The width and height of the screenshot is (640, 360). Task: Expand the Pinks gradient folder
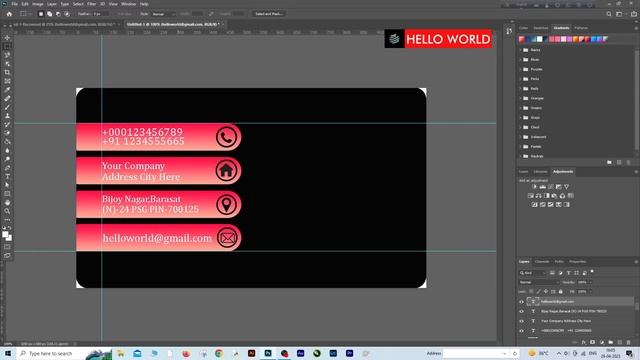coord(520,79)
